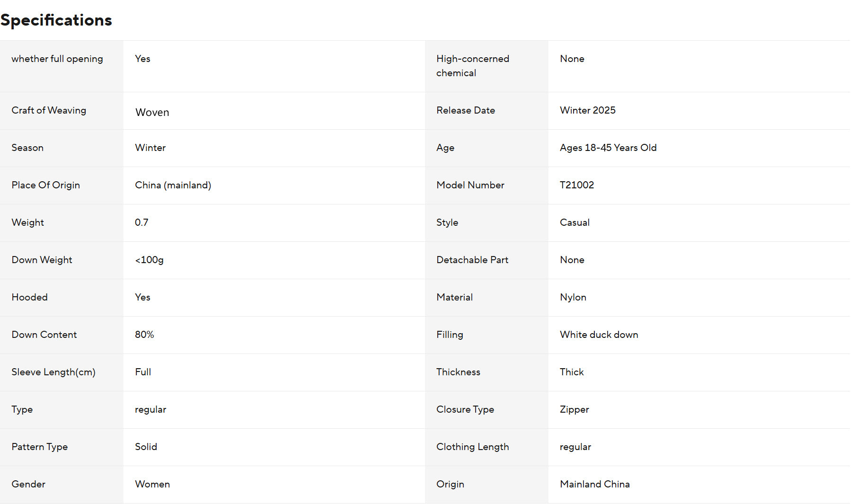
Task: Select the Women gender value
Action: coord(152,484)
